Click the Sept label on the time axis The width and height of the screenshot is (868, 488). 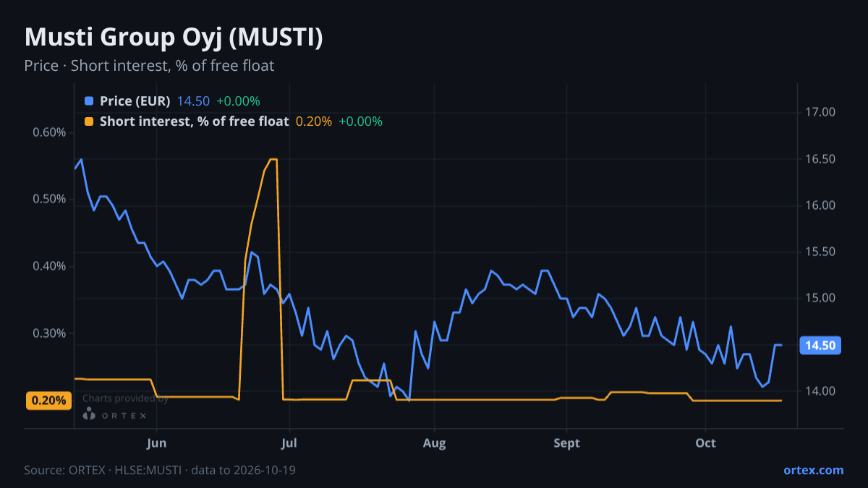pos(566,443)
